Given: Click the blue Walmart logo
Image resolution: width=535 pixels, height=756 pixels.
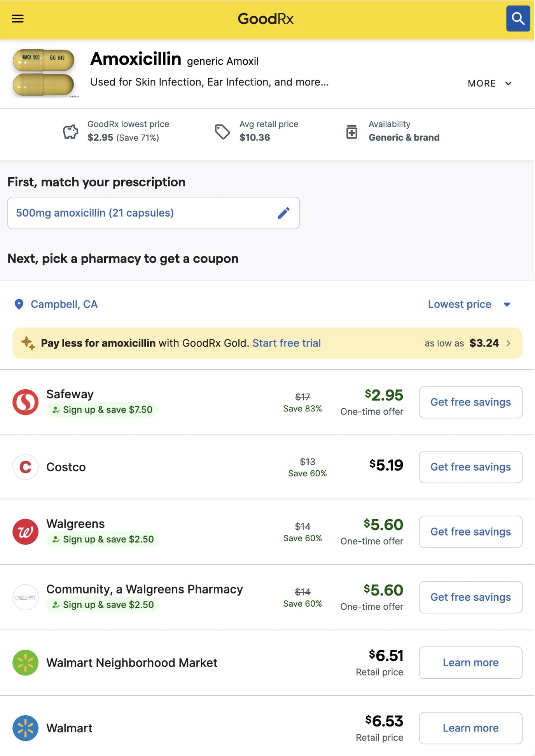Looking at the screenshot, I should pyautogui.click(x=26, y=728).
